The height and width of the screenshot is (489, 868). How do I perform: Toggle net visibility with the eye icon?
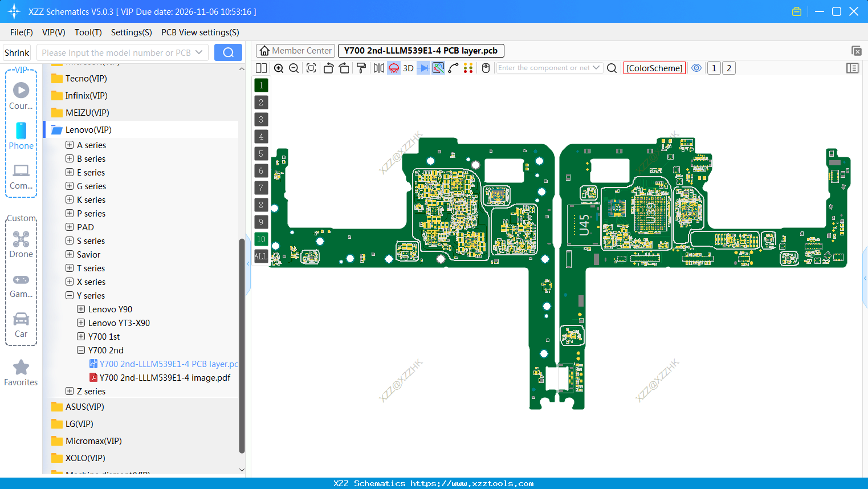(x=696, y=68)
